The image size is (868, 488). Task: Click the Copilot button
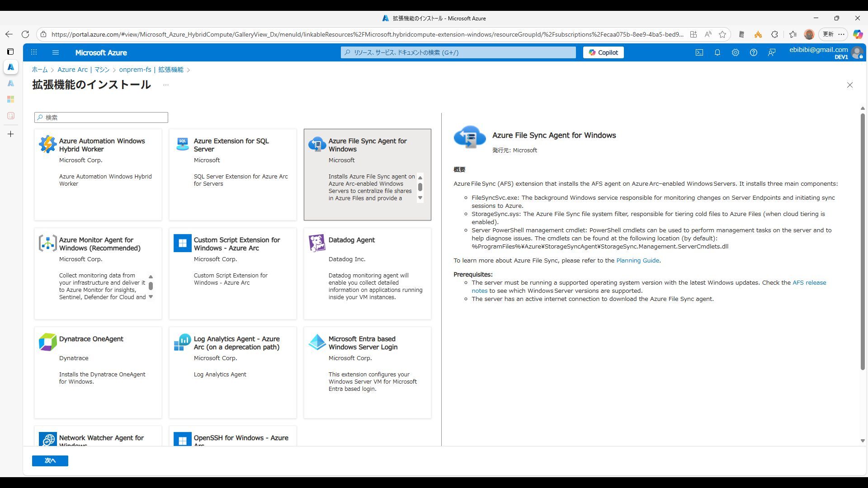tap(603, 52)
